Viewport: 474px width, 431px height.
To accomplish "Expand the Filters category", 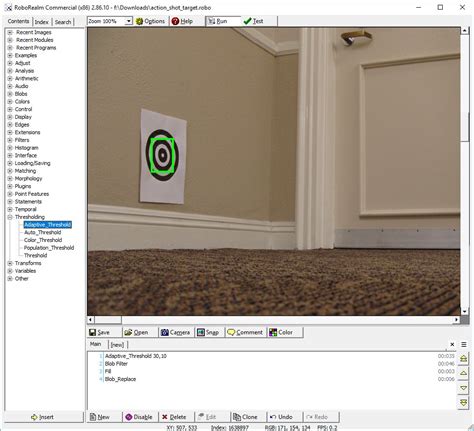I will tap(10, 140).
